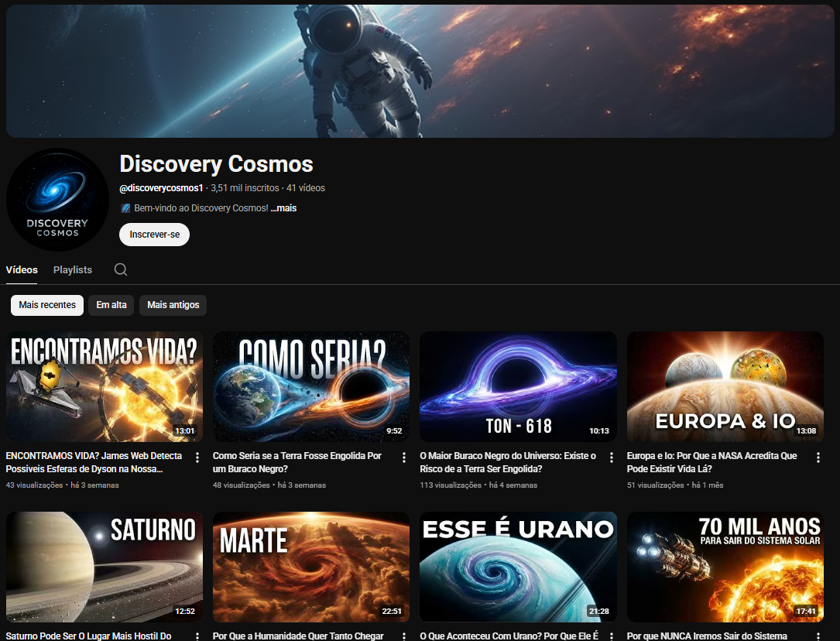Open options menu for ENCONTRAMOS VIDA video
The height and width of the screenshot is (641, 840).
[x=197, y=458]
